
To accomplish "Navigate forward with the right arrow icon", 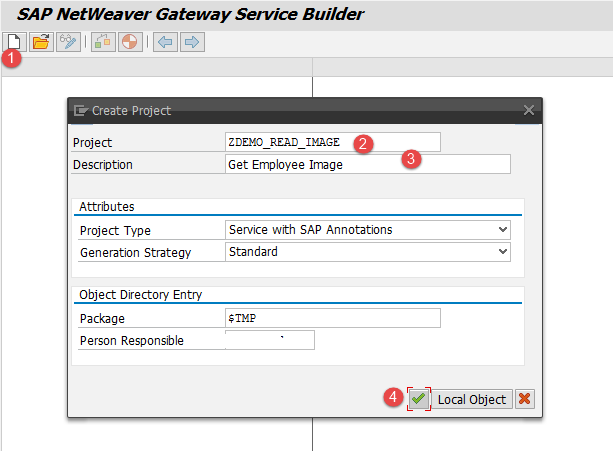I will tap(191, 42).
